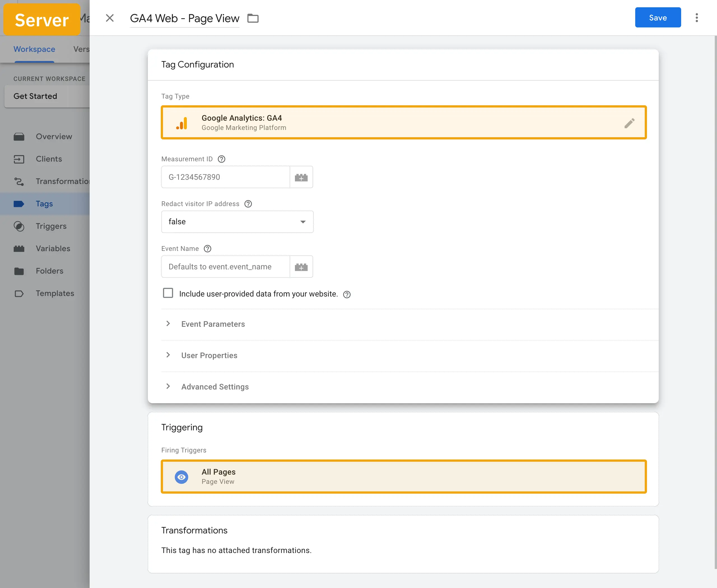Image resolution: width=717 pixels, height=588 pixels.
Task: Select the All Pages firing trigger
Action: 404,477
